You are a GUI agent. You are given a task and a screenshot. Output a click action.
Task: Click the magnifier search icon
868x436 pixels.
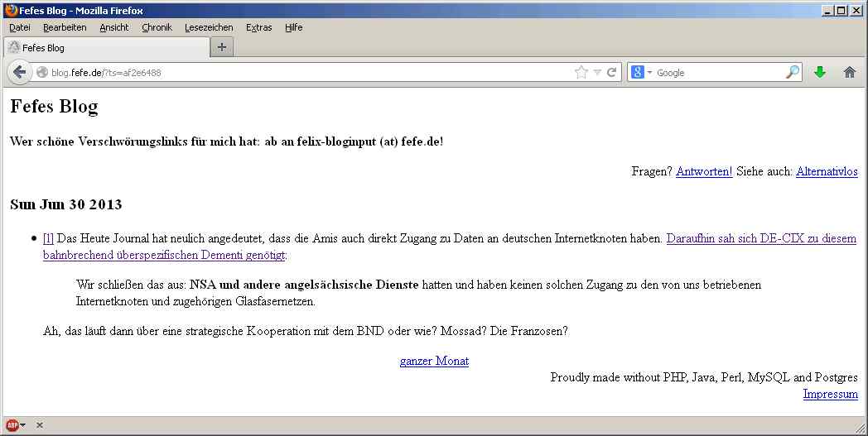(x=793, y=73)
